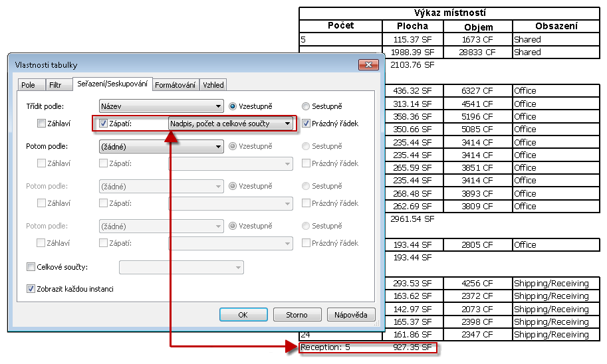Select the Počet cell showing 5
The width and height of the screenshot is (607, 364).
point(340,39)
